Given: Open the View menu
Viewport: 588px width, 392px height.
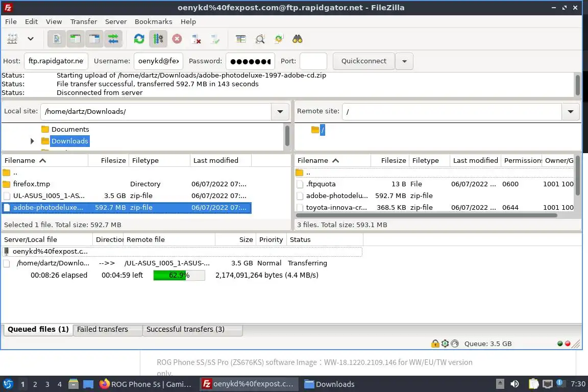Looking at the screenshot, I should point(54,21).
